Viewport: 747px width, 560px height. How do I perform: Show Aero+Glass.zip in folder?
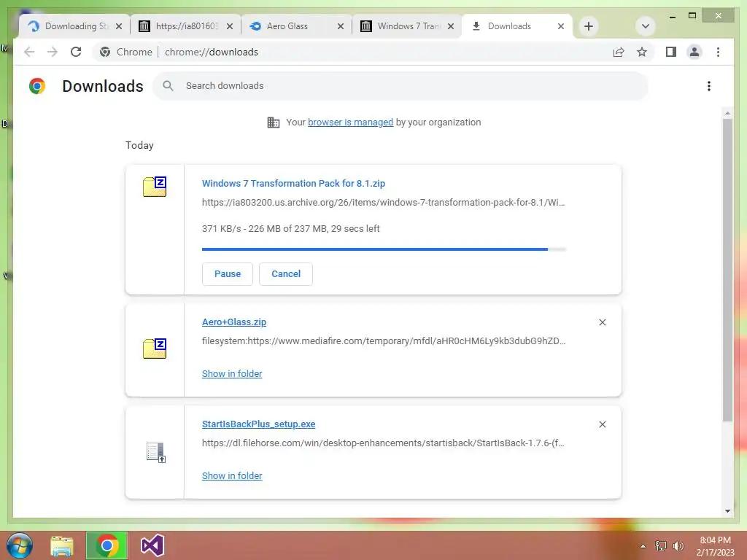232,374
